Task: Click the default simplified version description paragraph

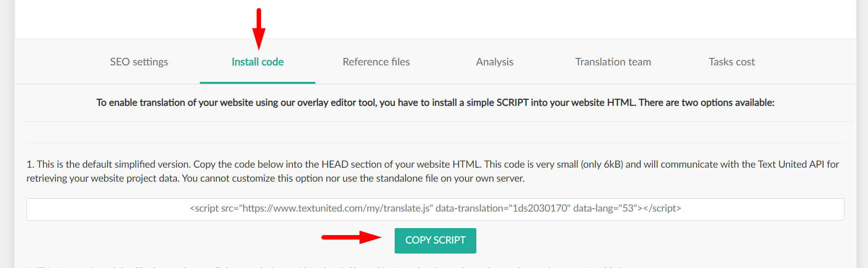Action: pyautogui.click(x=434, y=171)
